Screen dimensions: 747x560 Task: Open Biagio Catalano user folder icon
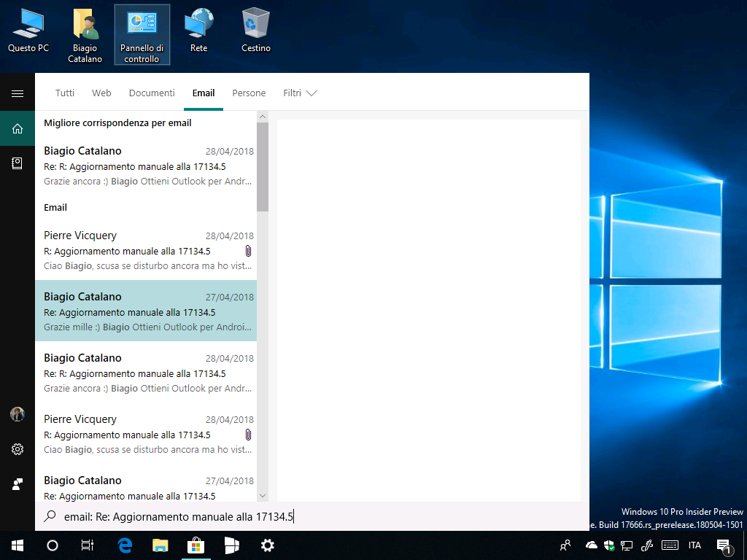coord(85,36)
